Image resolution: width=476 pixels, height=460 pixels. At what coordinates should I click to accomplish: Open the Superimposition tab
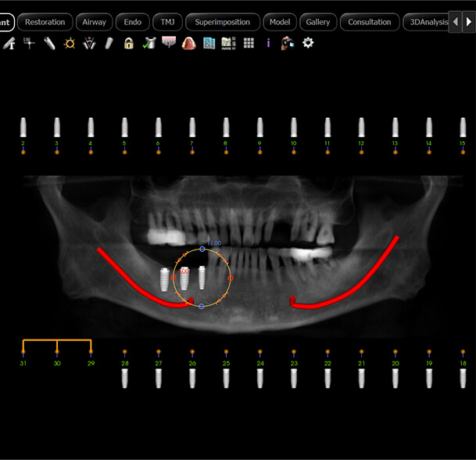[223, 22]
